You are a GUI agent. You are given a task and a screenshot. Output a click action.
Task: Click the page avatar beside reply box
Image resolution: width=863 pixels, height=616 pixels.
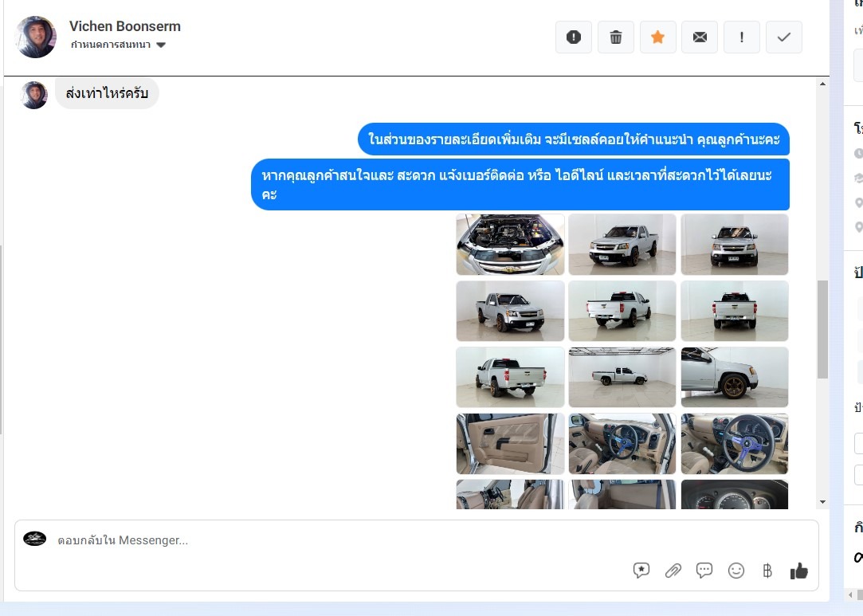(x=35, y=539)
